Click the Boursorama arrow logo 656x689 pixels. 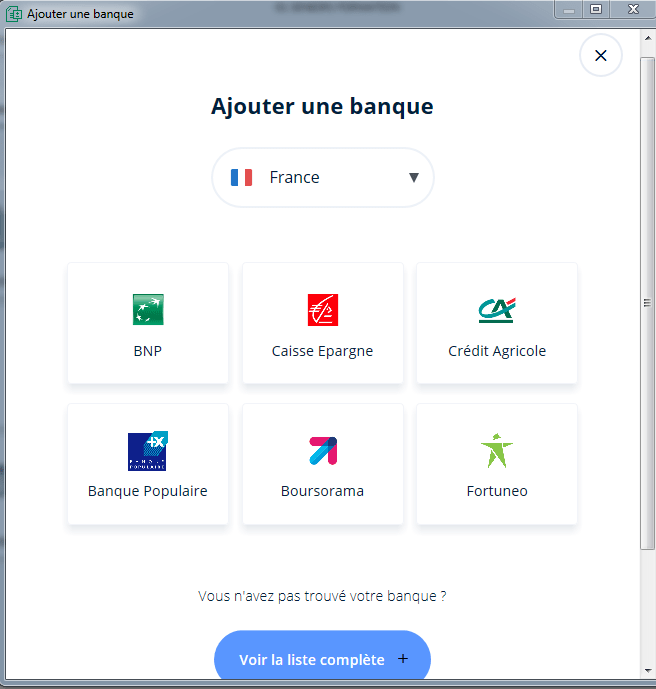(x=323, y=451)
